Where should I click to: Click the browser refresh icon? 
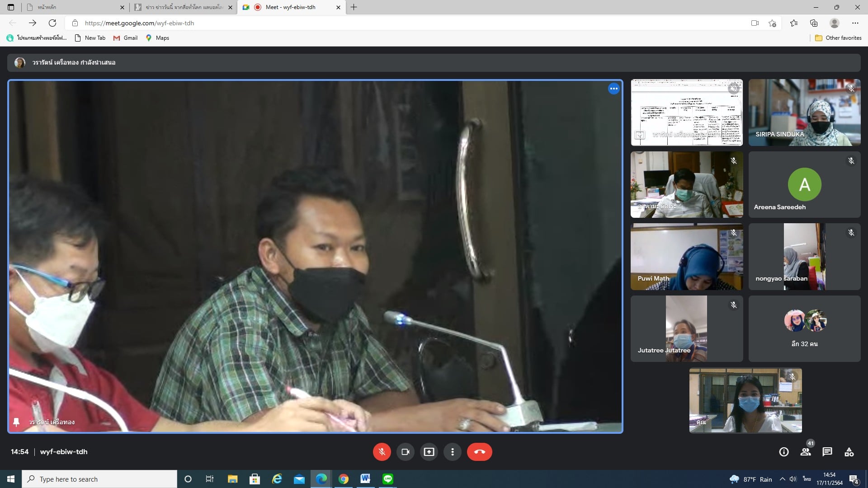pos(52,23)
